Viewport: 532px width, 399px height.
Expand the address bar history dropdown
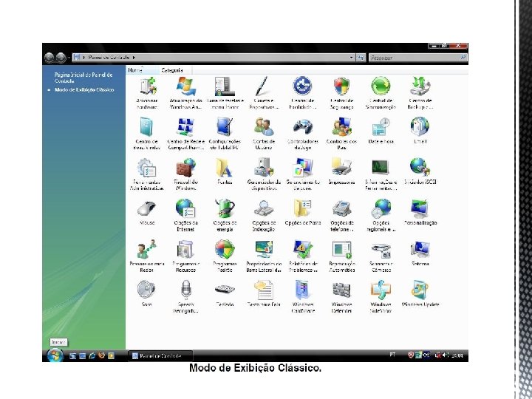tap(351, 58)
